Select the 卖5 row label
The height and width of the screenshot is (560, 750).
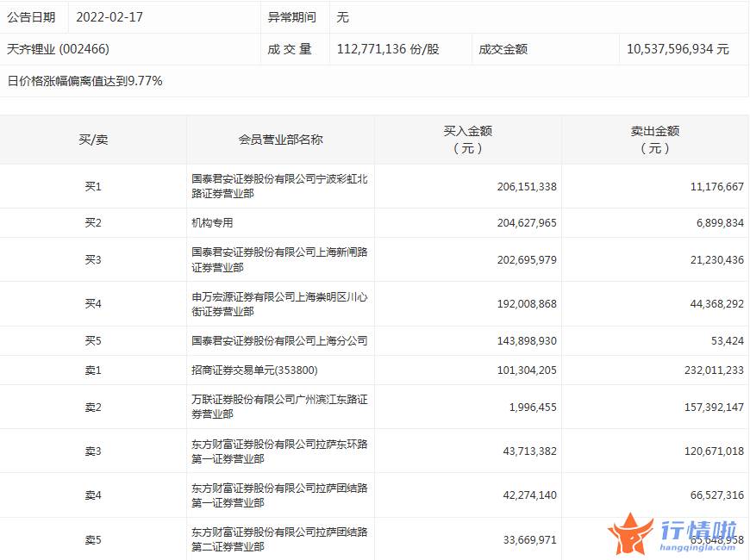pyautogui.click(x=93, y=540)
